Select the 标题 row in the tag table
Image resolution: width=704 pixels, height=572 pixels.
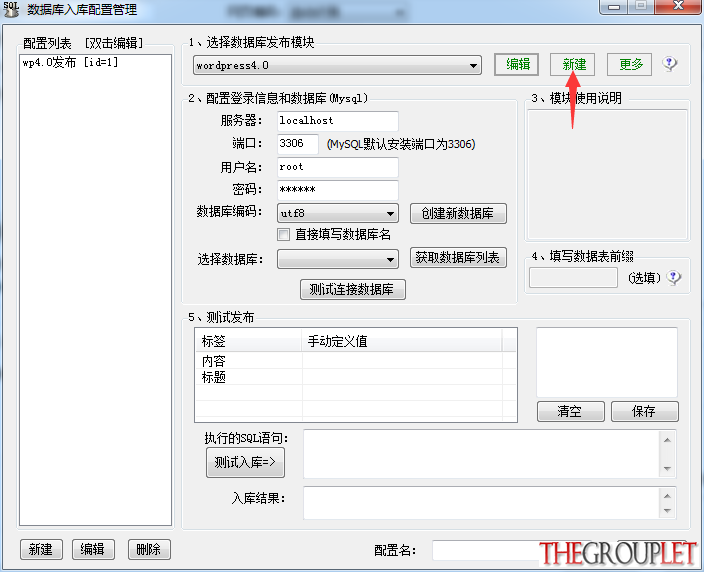(x=356, y=377)
